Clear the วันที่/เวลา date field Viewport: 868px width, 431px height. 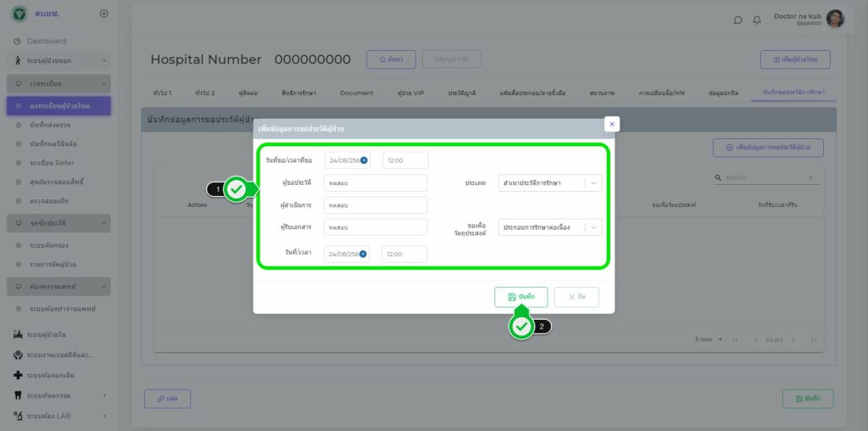(x=364, y=254)
